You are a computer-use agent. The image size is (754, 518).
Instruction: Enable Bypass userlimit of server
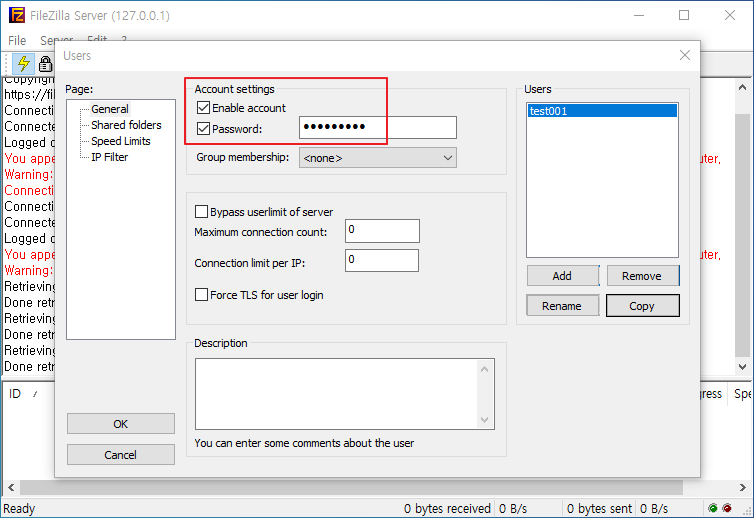[x=201, y=212]
